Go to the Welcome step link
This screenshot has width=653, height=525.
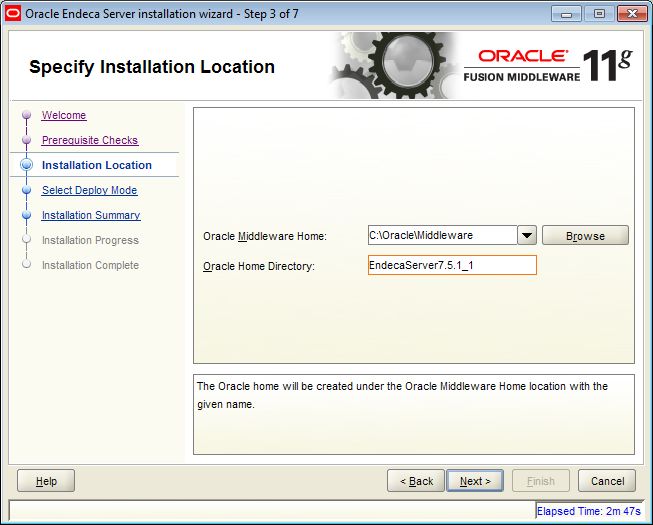pyautogui.click(x=64, y=115)
